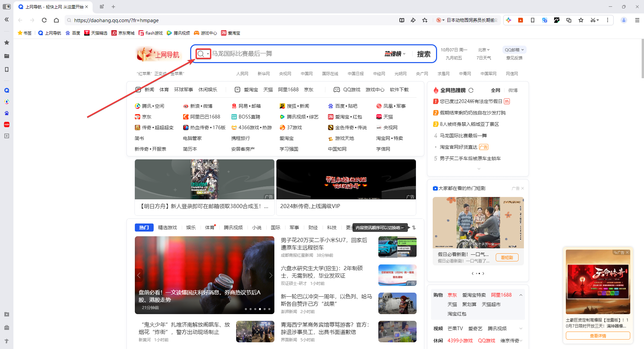Click the magnifier icon inside the search box
Screen dimensions: 644x349
click(202, 54)
